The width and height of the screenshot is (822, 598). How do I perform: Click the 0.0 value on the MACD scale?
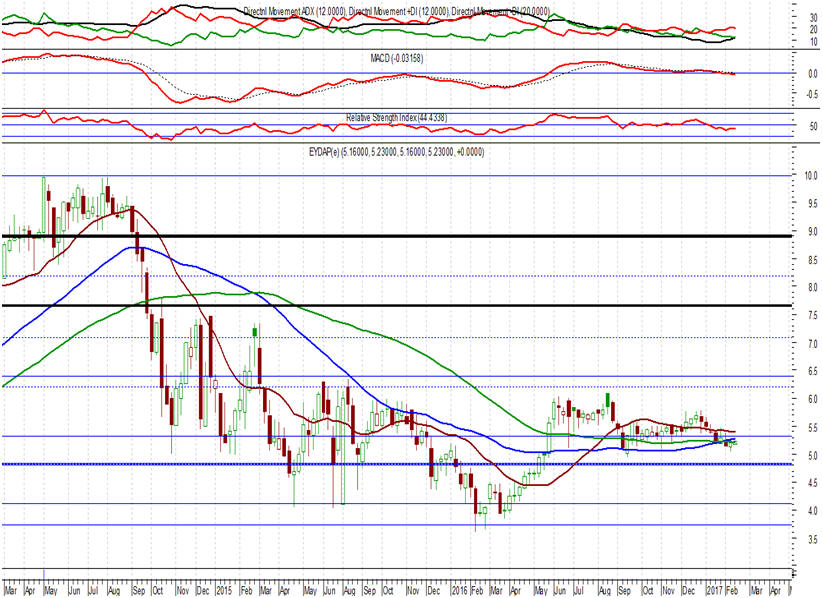tap(813, 74)
